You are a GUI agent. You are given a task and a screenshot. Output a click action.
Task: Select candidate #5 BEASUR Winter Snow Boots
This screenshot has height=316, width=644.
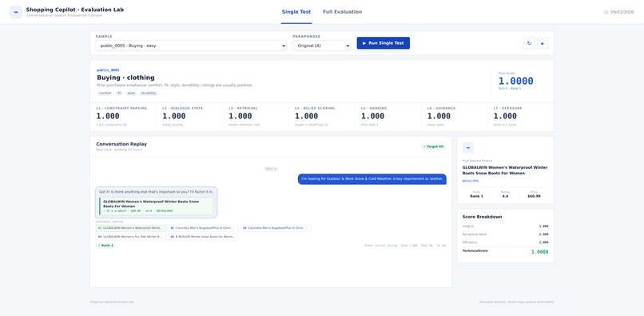click(x=203, y=237)
